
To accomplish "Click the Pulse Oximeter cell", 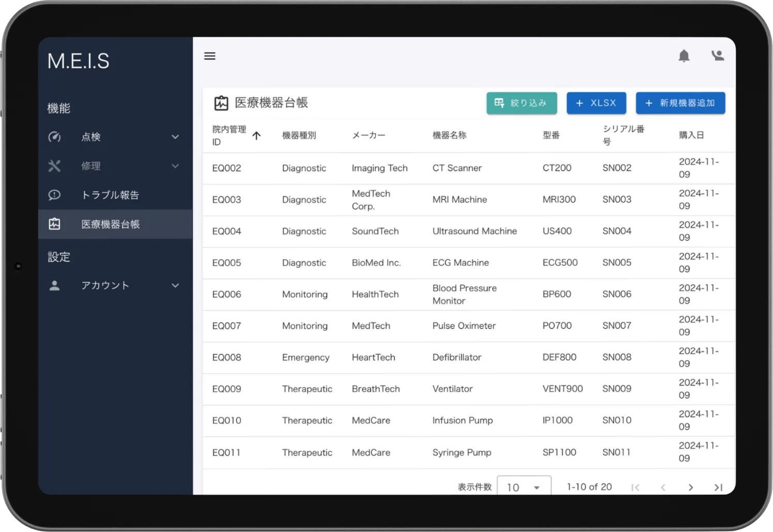I will coord(464,326).
